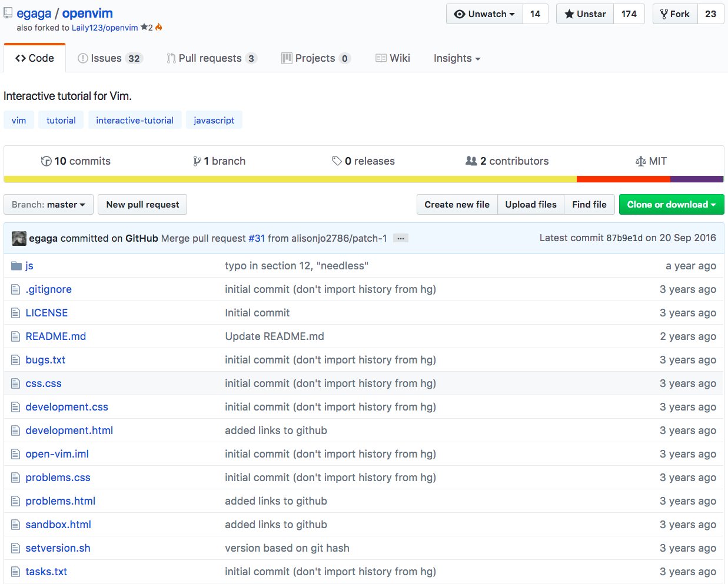Expand the commit message ellipsis button
Viewport: 728px width, 584px height.
point(401,238)
